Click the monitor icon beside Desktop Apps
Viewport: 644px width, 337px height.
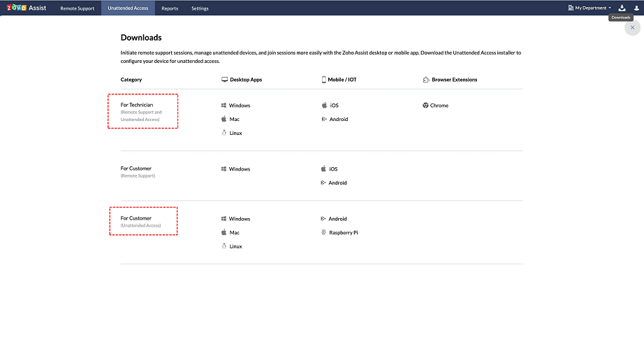[x=224, y=79]
